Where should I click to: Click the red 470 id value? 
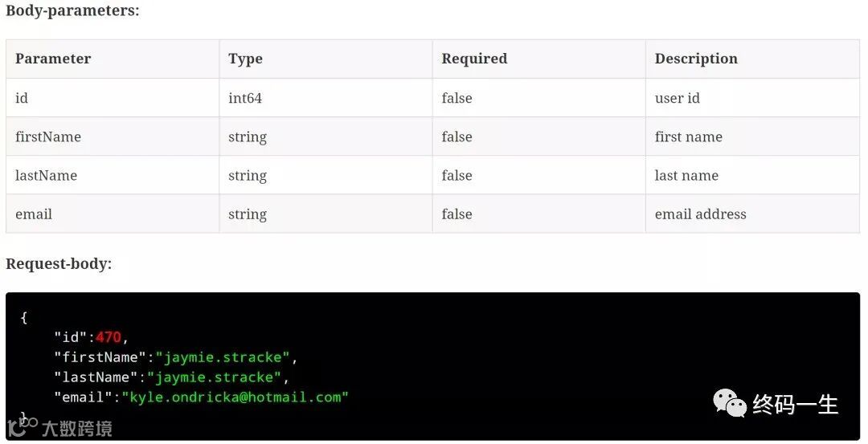(x=108, y=337)
